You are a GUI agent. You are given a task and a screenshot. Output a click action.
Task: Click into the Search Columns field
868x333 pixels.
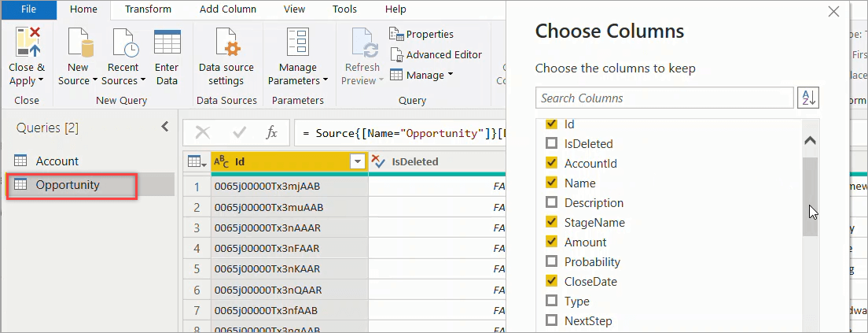click(665, 98)
